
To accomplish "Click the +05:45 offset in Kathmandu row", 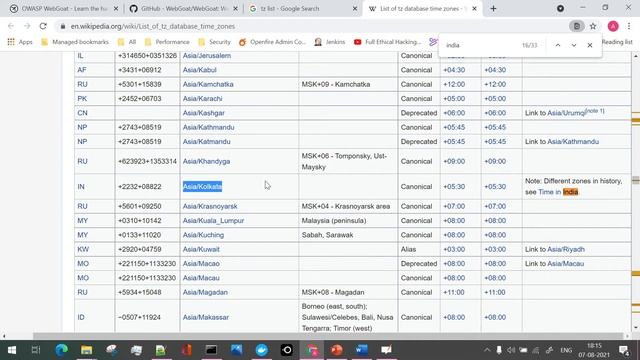I will coord(454,127).
